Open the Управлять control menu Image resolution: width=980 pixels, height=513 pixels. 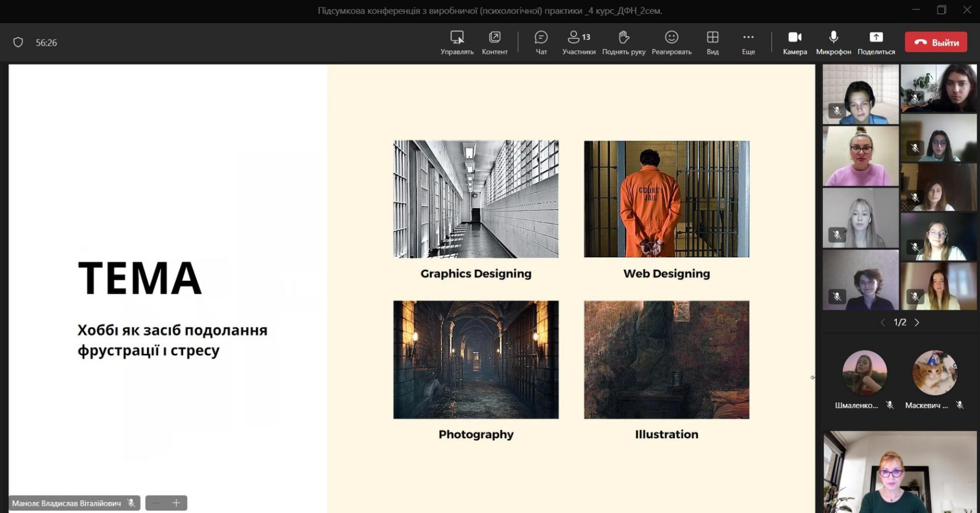click(x=457, y=42)
